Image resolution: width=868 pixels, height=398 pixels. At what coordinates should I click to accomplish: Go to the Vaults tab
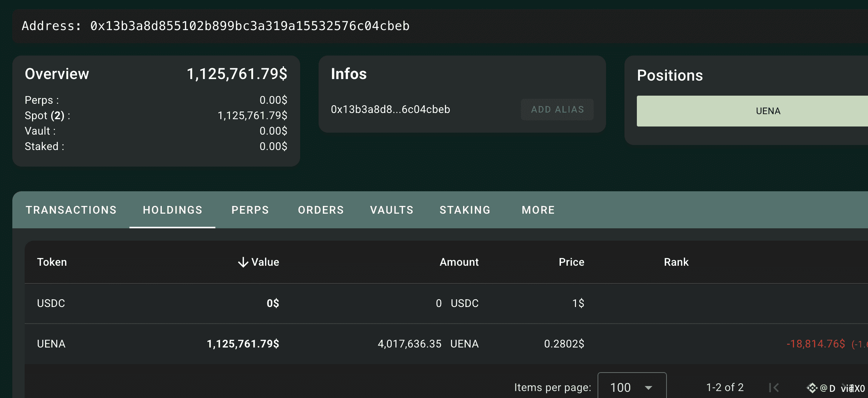tap(392, 210)
